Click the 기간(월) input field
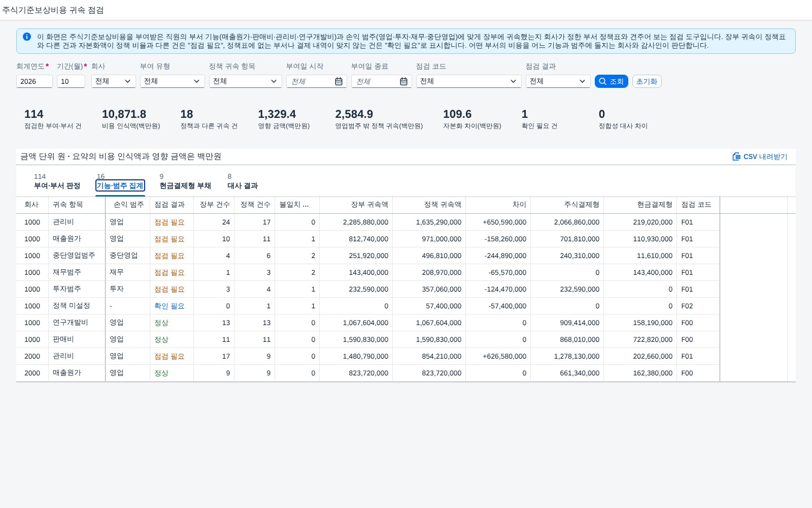Image resolution: width=812 pixels, height=508 pixels. click(71, 81)
